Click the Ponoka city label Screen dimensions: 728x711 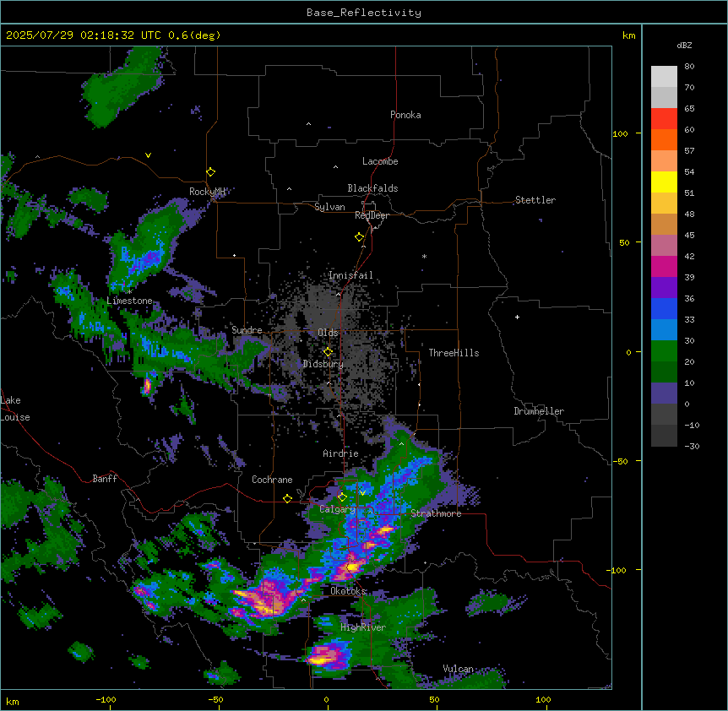(x=405, y=115)
